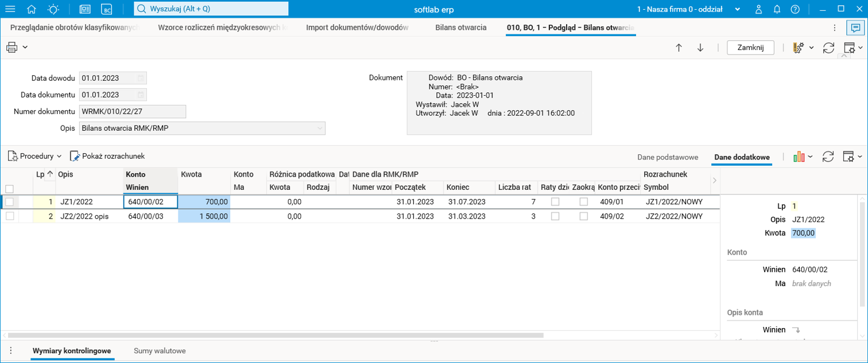The width and height of the screenshot is (868, 363).
Task: Expand side panel with grid arrow
Action: pyautogui.click(x=714, y=181)
